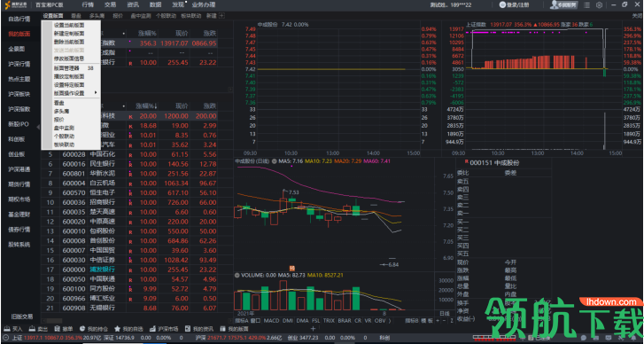This screenshot has height=344, width=644.
Task: Switch to the DMI indicator tab
Action: [x=288, y=321]
